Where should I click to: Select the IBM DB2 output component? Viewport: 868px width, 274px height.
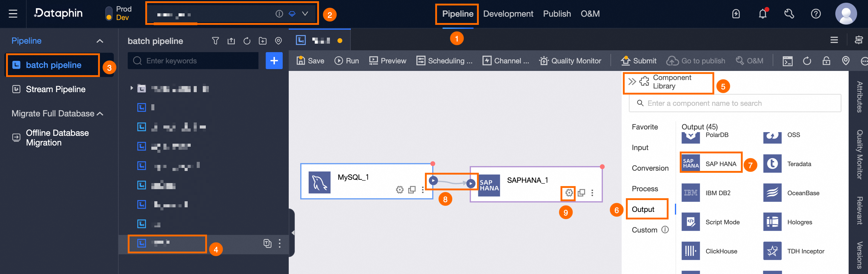pos(706,193)
